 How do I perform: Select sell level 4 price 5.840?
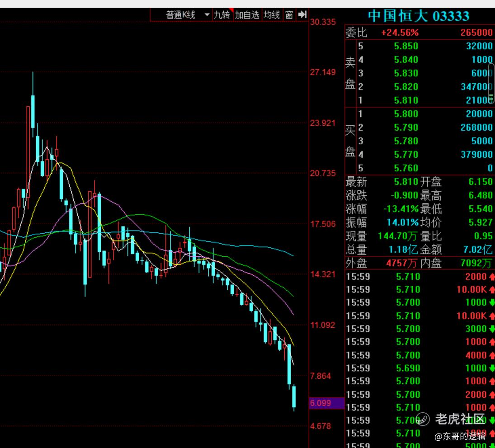pyautogui.click(x=406, y=60)
